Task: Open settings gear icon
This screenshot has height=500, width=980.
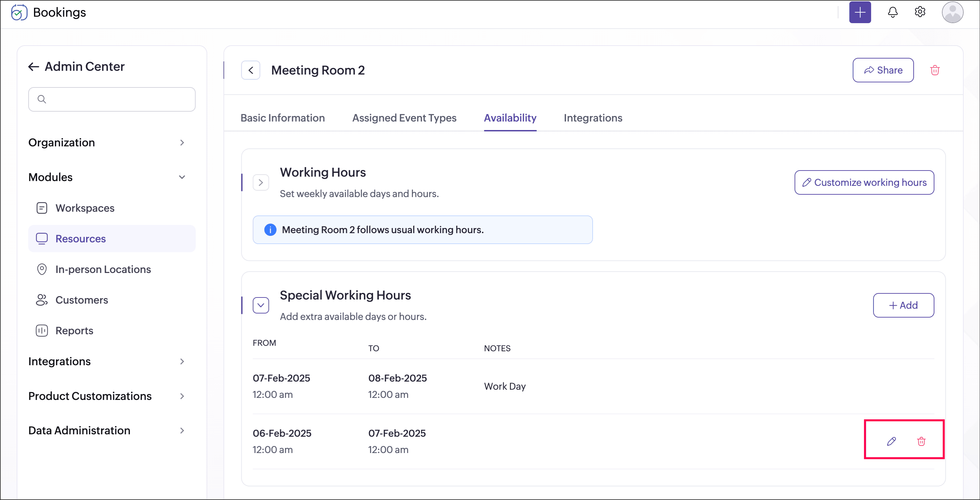Action: point(920,12)
